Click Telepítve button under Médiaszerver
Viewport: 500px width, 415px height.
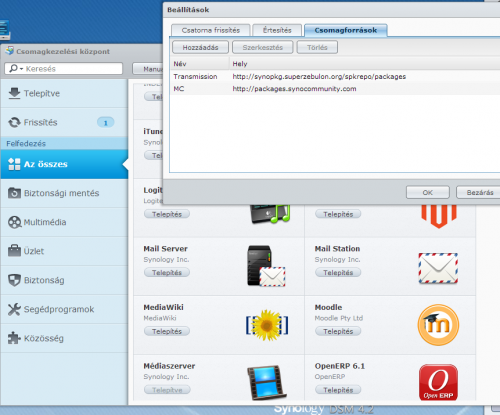point(167,390)
